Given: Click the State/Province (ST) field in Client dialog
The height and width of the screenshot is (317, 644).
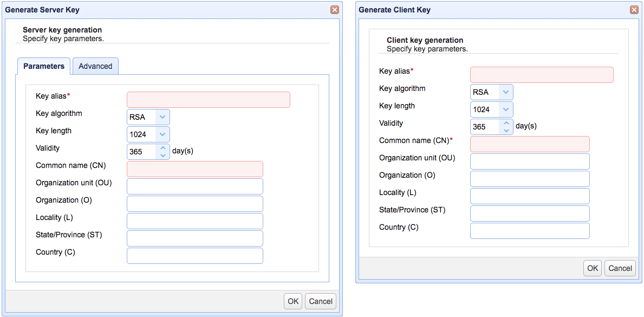Looking at the screenshot, I should [x=530, y=213].
